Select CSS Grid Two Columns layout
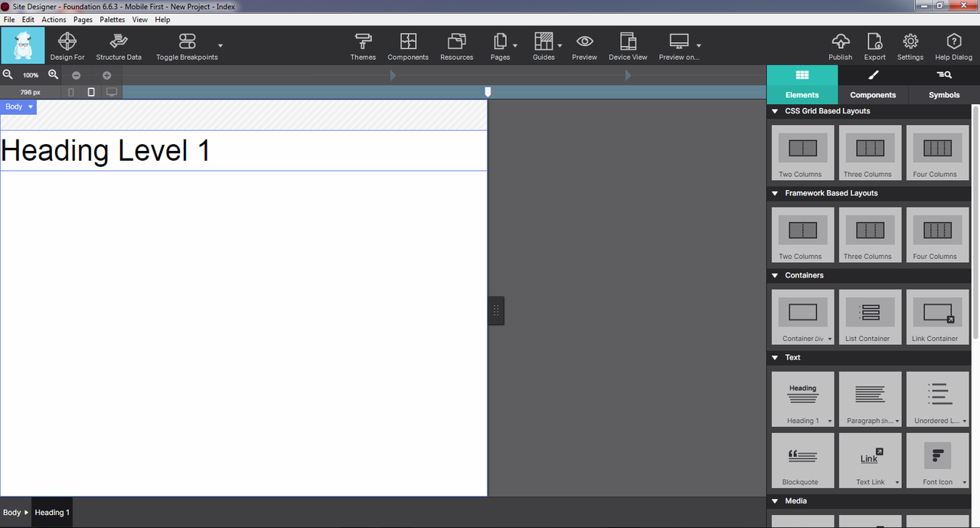980x528 pixels. pos(803,152)
